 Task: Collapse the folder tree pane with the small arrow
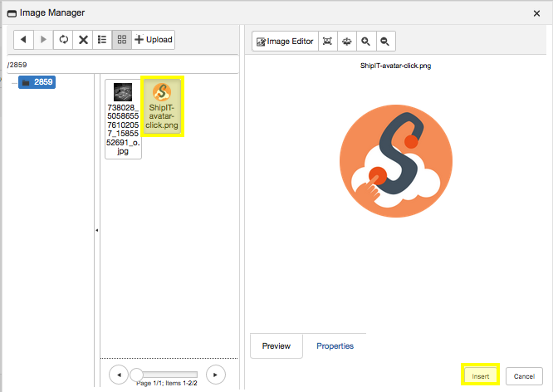pyautogui.click(x=96, y=230)
